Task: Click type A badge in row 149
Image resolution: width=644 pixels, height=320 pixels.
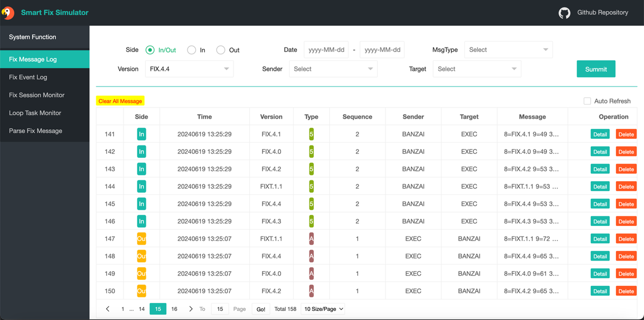Action: coord(311,274)
